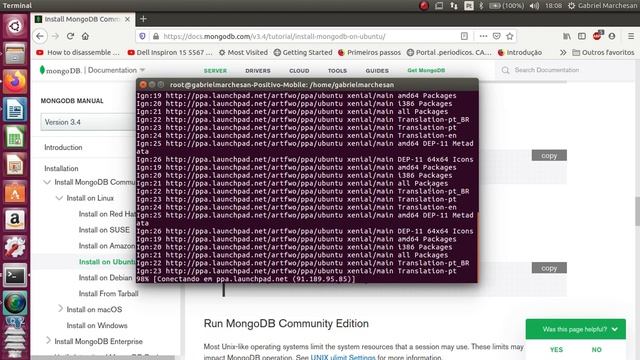The image size is (640, 360).
Task: Show more bookmarks chevron
Action: 563,52
